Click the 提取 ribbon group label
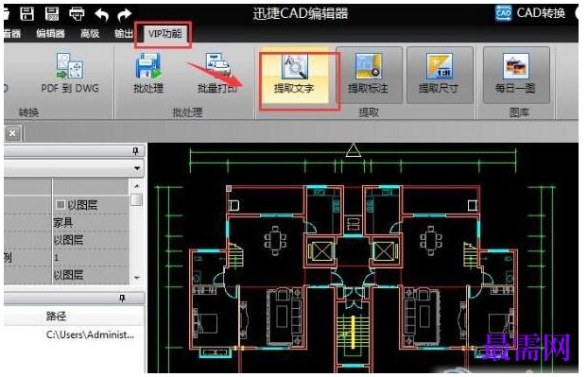This screenshot has height=377, width=588. coord(369,112)
